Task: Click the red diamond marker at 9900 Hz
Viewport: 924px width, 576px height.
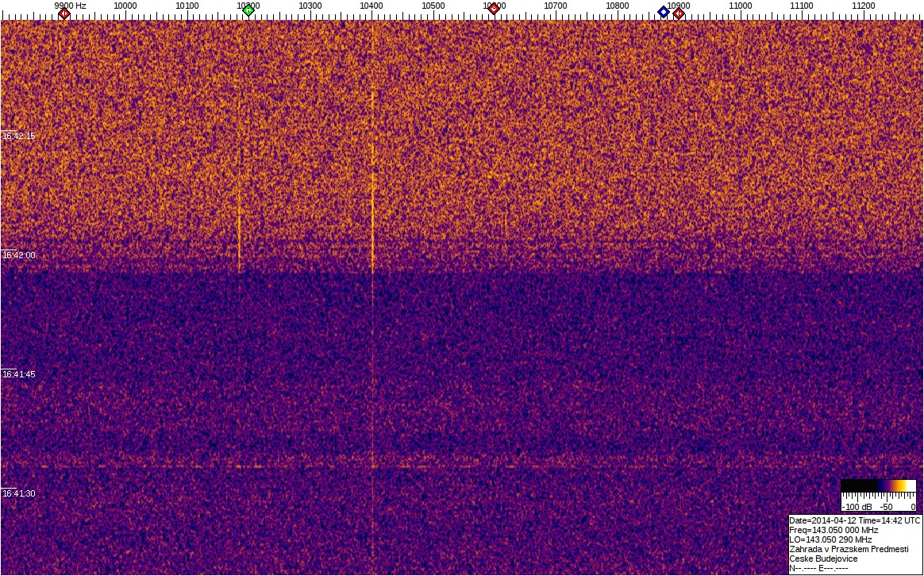Action: [x=64, y=14]
